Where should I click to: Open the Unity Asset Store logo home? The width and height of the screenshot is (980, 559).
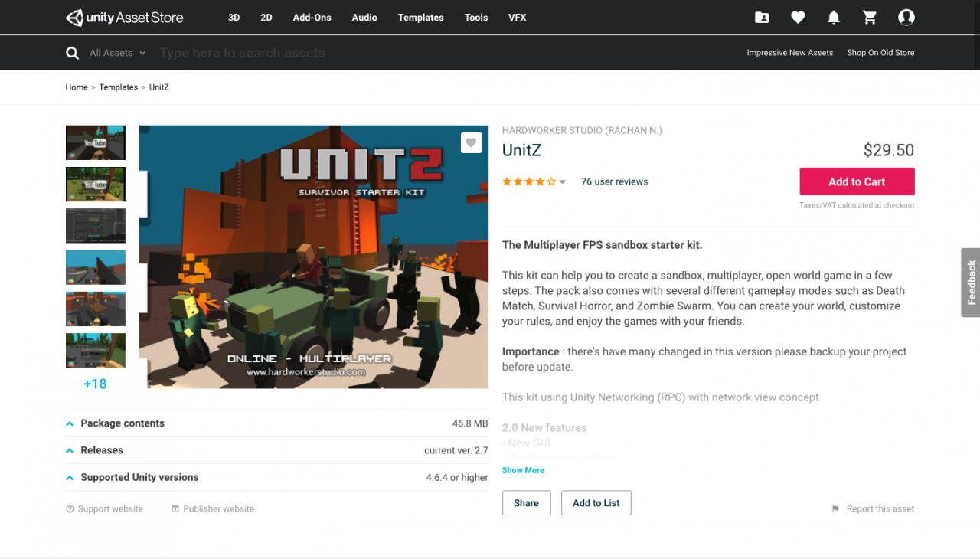point(125,18)
